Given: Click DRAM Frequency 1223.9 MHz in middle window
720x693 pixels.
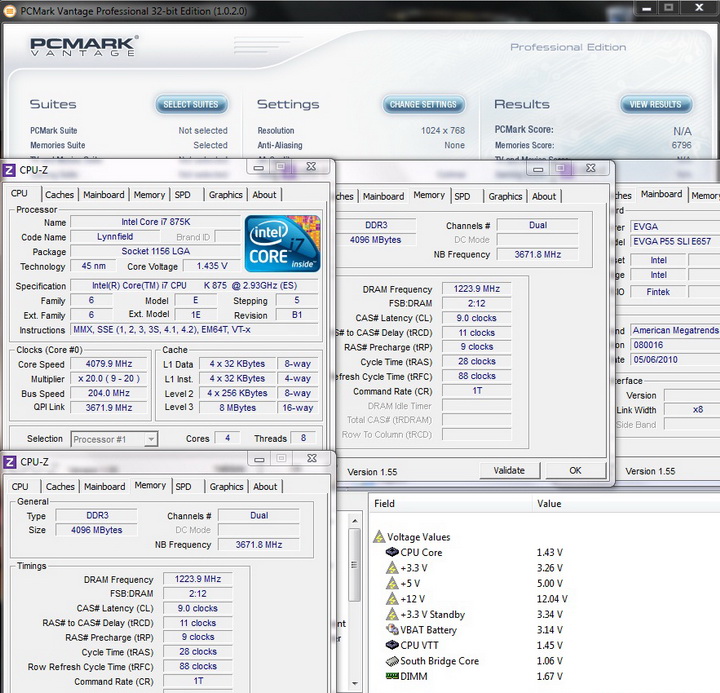Looking at the screenshot, I should (x=477, y=289).
